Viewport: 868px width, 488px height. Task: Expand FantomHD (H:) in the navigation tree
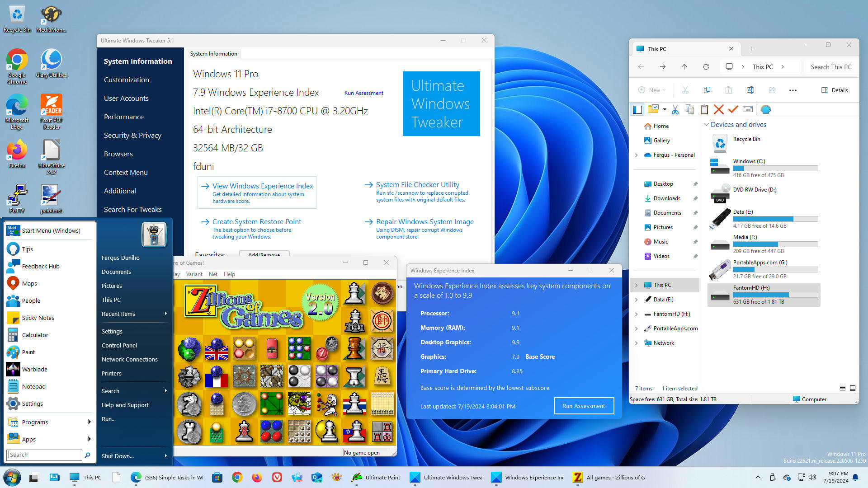pyautogui.click(x=636, y=314)
